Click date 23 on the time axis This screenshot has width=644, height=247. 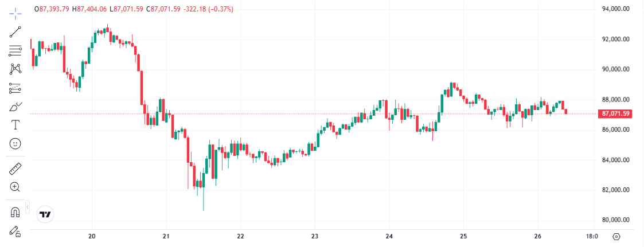pos(315,236)
